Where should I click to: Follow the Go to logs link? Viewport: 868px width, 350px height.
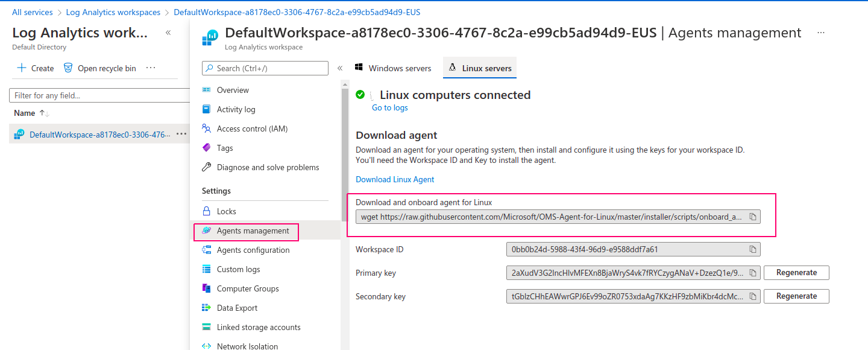point(390,107)
